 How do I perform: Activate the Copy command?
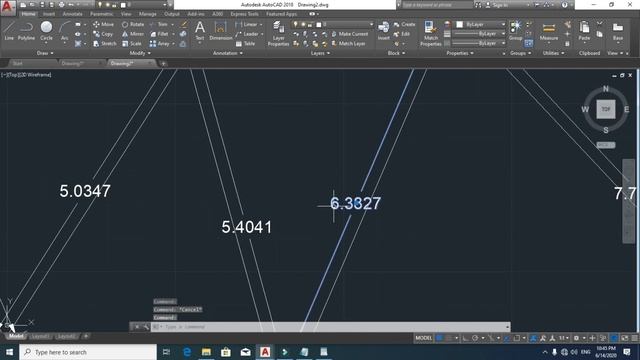103,34
